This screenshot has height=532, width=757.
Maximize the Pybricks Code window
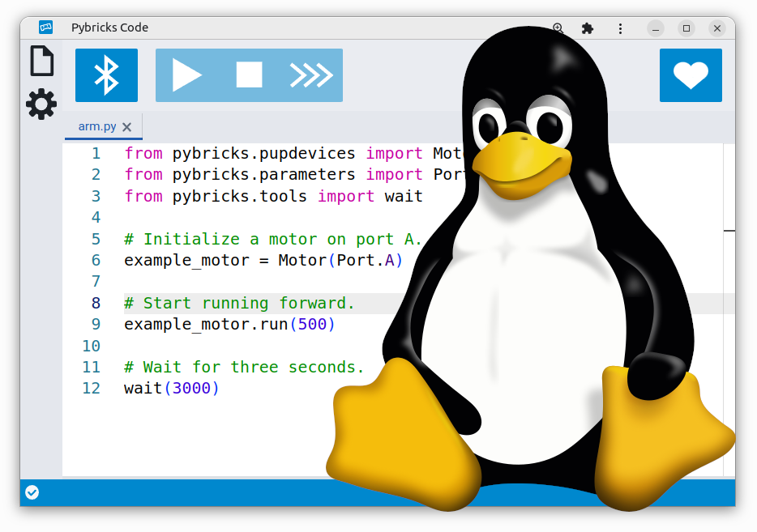(x=686, y=28)
